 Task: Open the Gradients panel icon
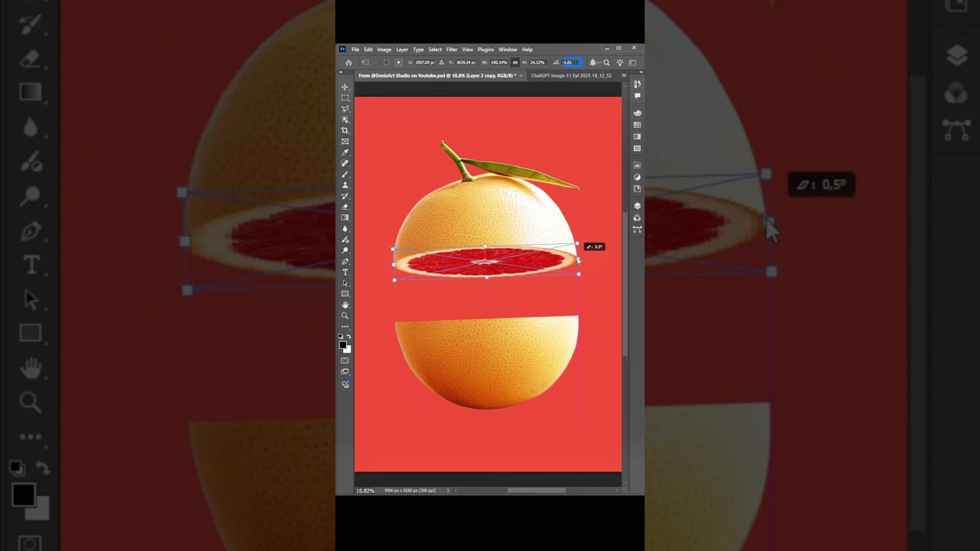637,136
